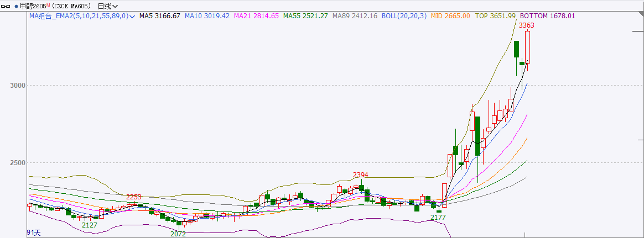644x238 pixels.
Task: Open the 日线 period dropdown
Action: tap(107, 6)
